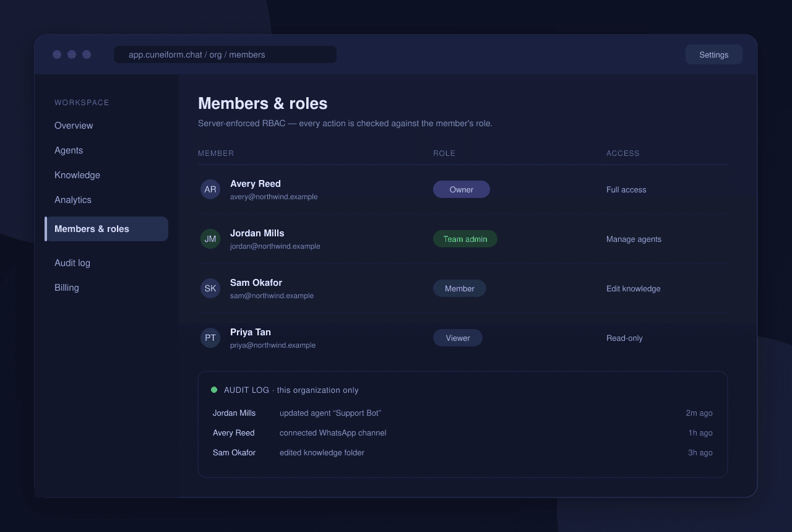Click the SK avatar for Sam Okafor
Screen dimensions: 792x532
[x=210, y=288]
